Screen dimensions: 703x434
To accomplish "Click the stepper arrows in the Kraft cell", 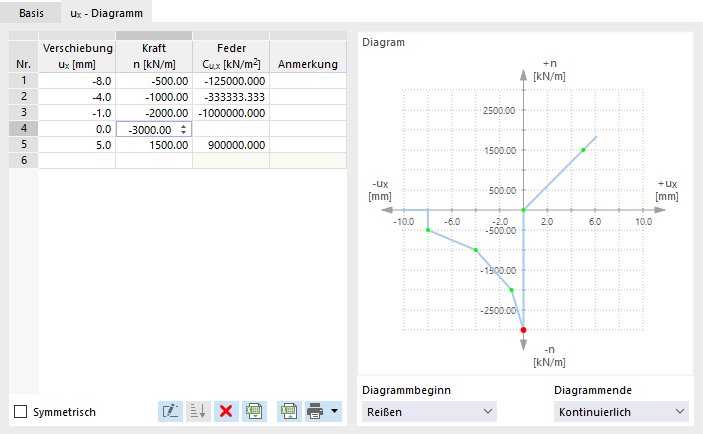I will (x=183, y=130).
